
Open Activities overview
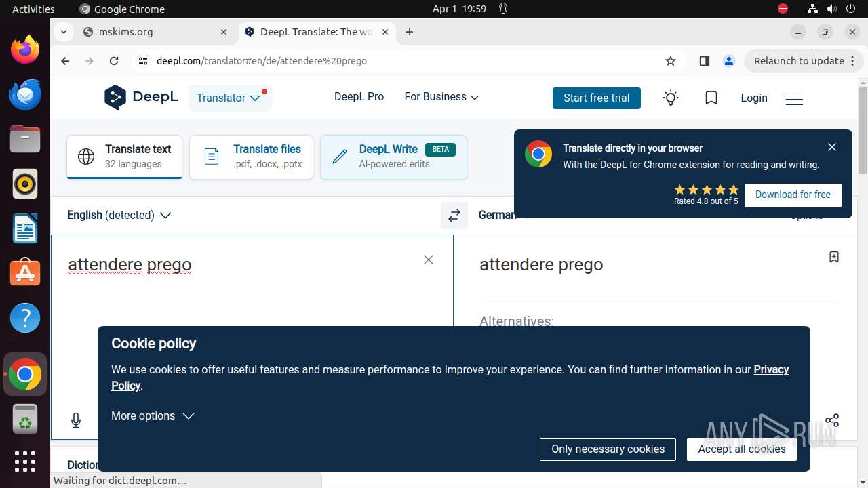pos(33,9)
